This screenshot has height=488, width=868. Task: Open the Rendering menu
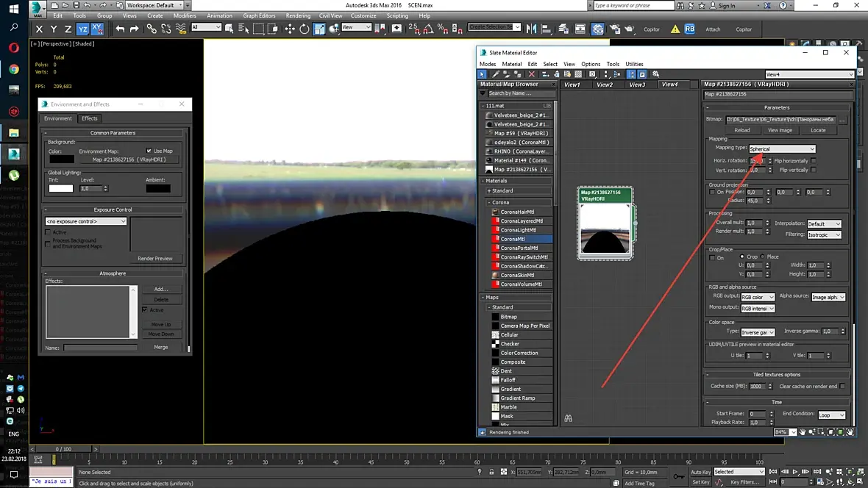pyautogui.click(x=298, y=15)
